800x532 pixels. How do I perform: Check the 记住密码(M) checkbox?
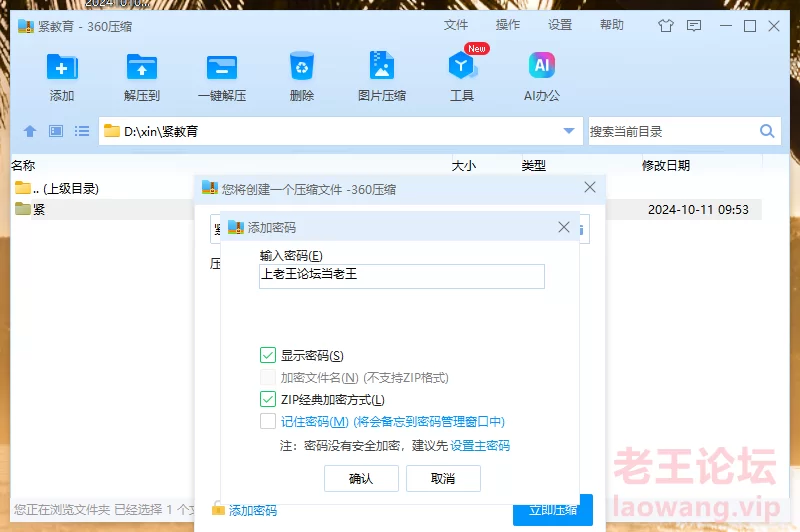268,421
